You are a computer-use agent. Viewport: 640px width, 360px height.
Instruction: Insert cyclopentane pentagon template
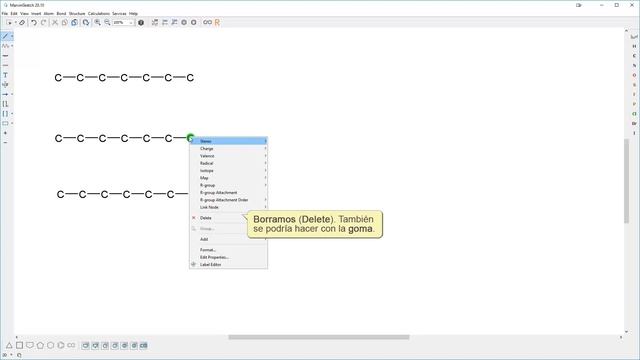40,345
